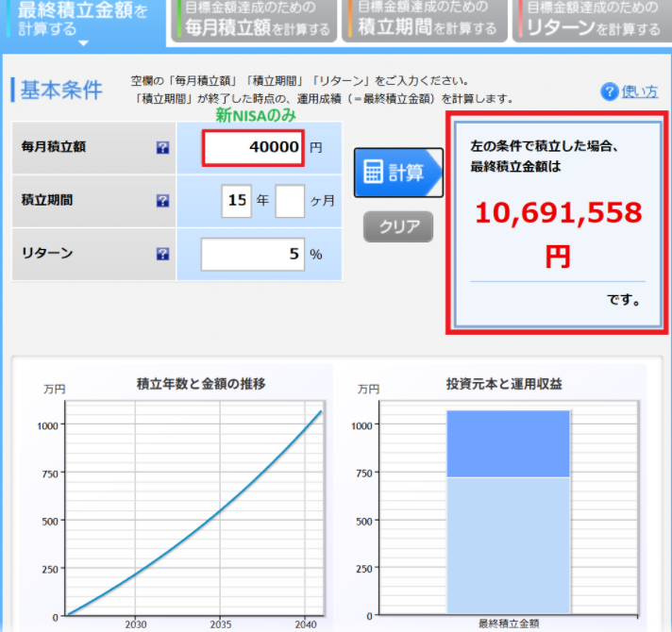Click the dark blue 運用収益 bar segment
Screen dimensions: 672x632
point(508,443)
